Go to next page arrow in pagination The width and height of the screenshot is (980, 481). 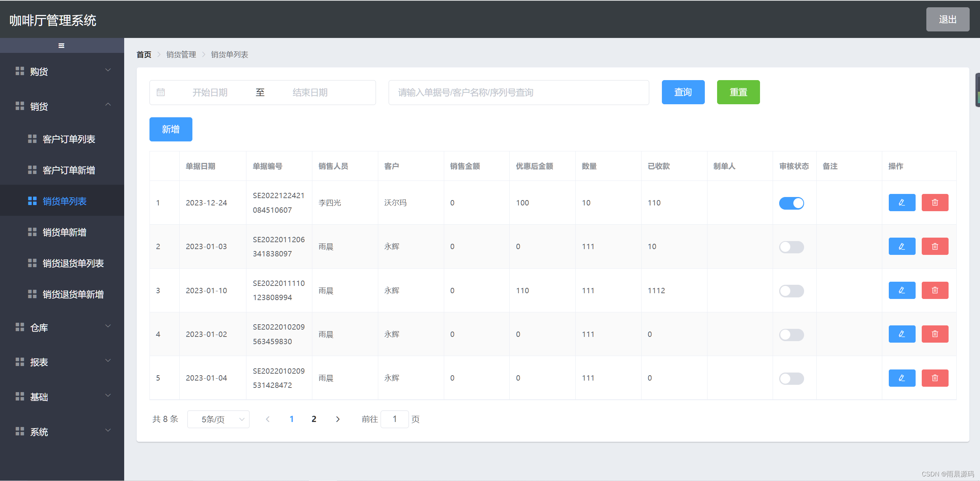(x=337, y=419)
